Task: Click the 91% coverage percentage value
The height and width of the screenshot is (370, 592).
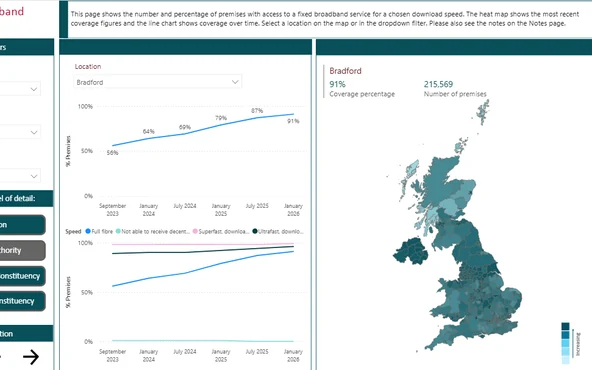Action: [x=338, y=84]
